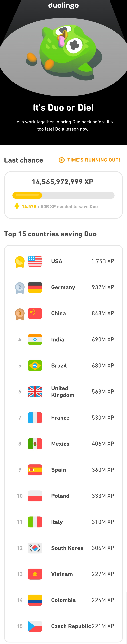The height and width of the screenshot is (644, 127).
Task: Click the duolingo logo at top
Action: (x=63, y=6)
